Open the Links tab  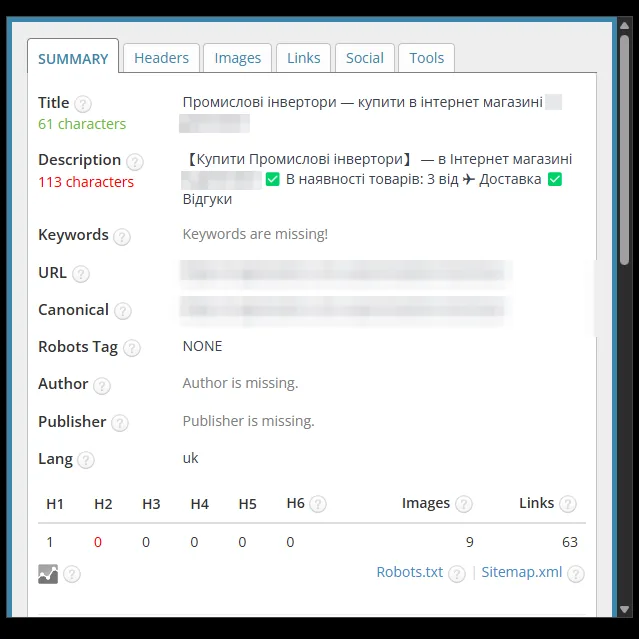(x=304, y=58)
